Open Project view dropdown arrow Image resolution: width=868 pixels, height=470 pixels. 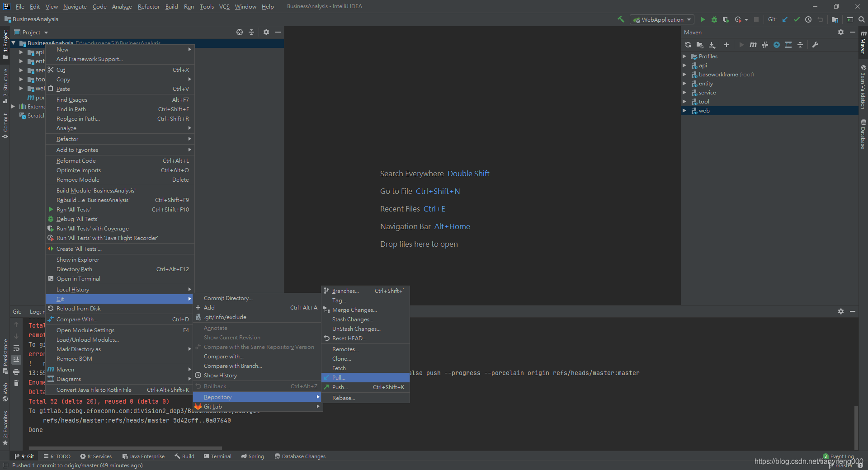click(x=46, y=33)
